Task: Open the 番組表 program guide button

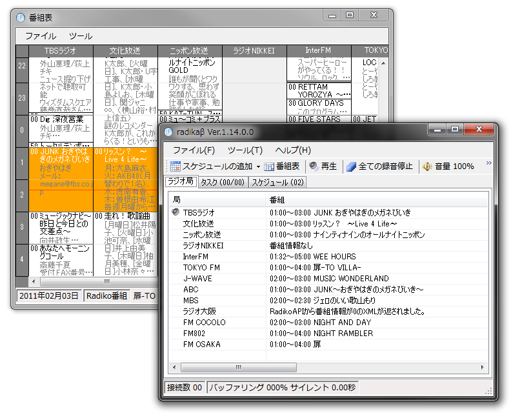Action: [281, 166]
